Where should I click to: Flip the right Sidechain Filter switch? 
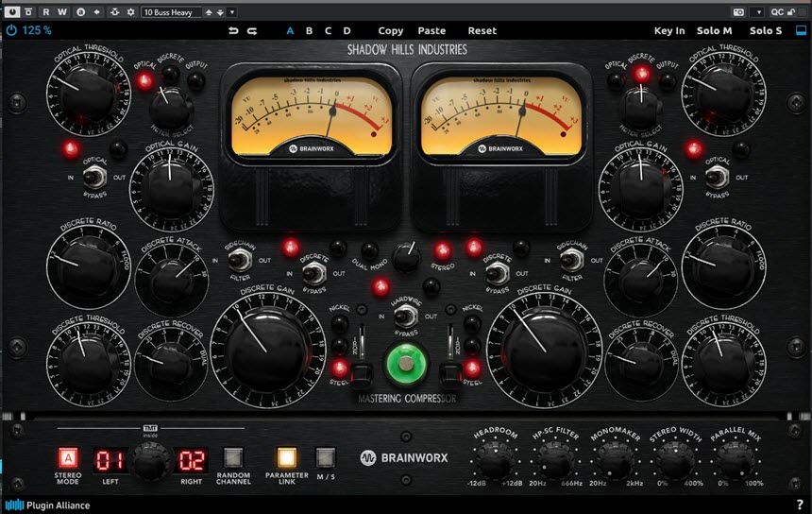(x=571, y=260)
